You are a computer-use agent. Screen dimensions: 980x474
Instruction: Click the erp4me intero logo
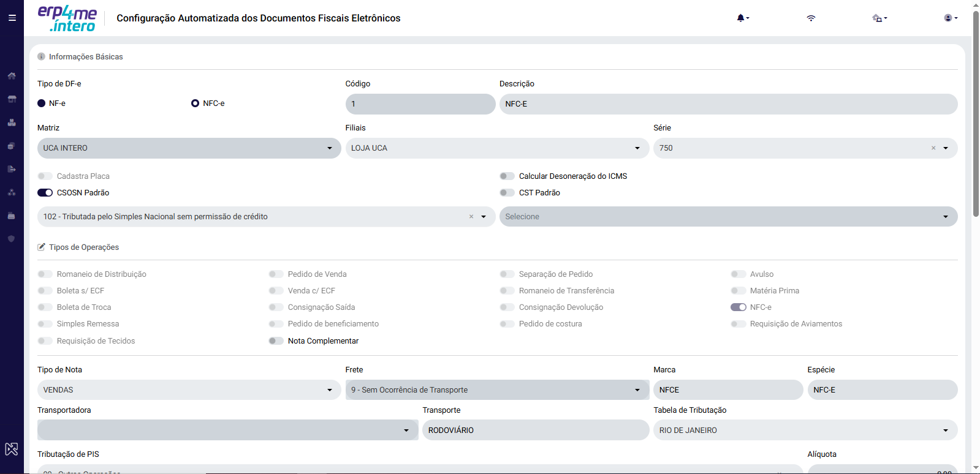[67, 18]
